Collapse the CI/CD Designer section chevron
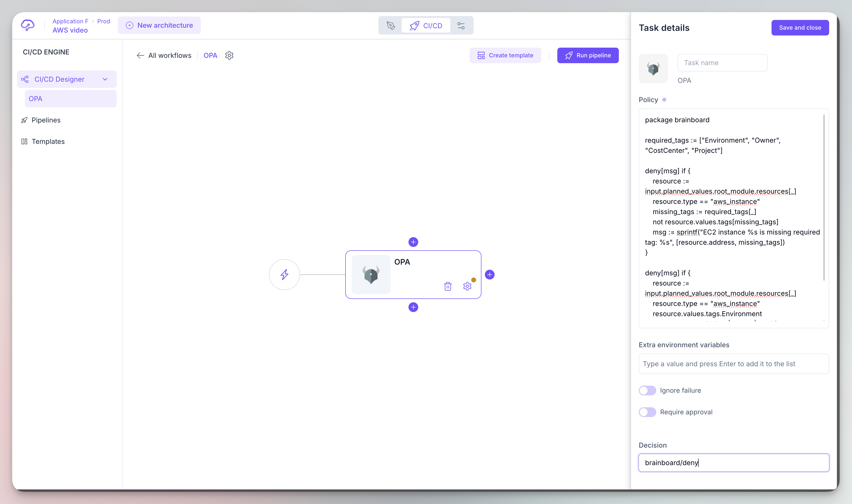 point(105,79)
